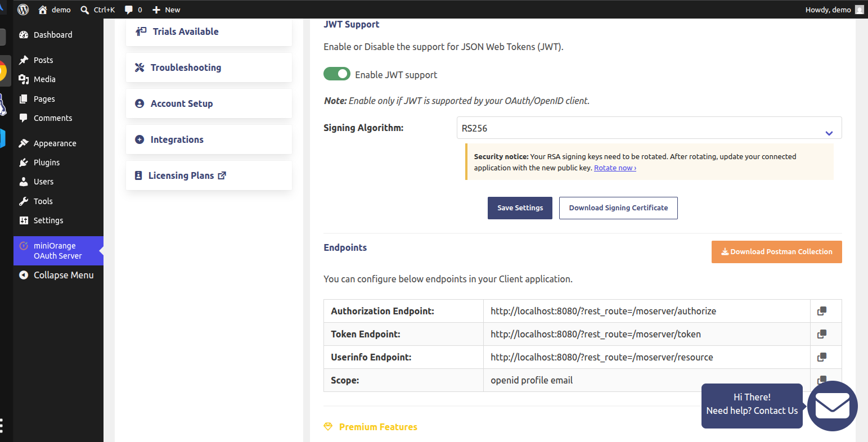Viewport: 868px width, 442px height.
Task: Click the Token Endpoint label
Action: [366, 334]
